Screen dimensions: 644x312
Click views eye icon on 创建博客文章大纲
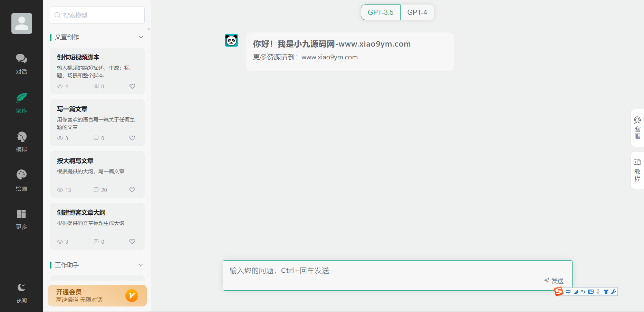pos(60,242)
